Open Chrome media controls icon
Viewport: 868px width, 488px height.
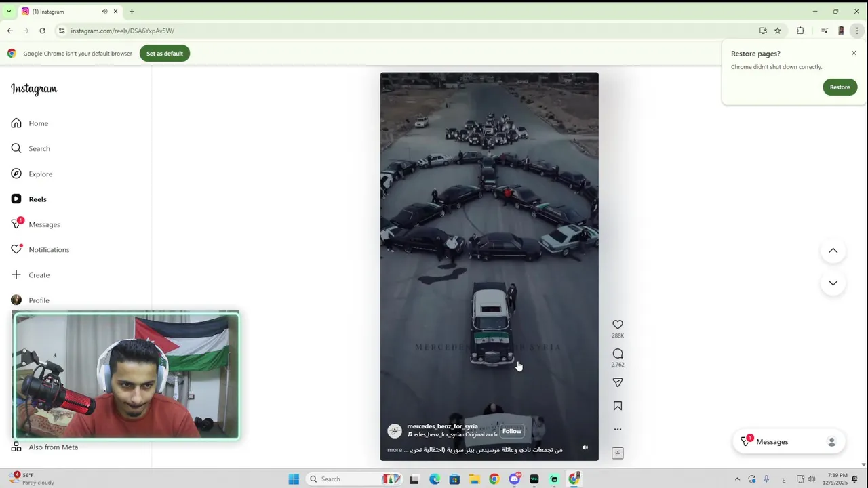(x=825, y=30)
